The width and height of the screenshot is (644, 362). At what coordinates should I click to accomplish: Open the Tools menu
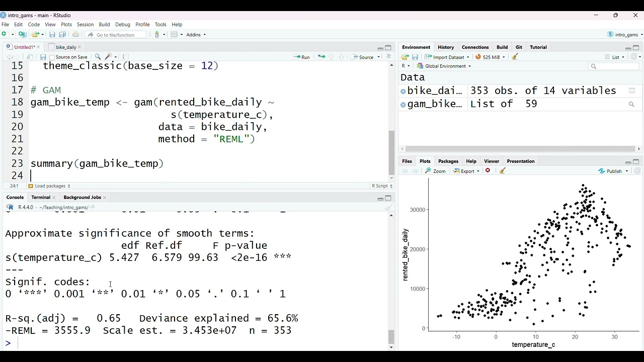(x=160, y=24)
